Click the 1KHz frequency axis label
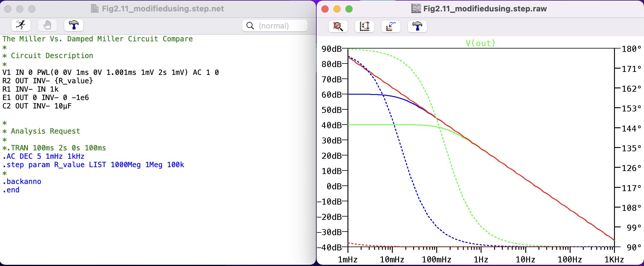The height and width of the screenshot is (266, 644). (614, 259)
